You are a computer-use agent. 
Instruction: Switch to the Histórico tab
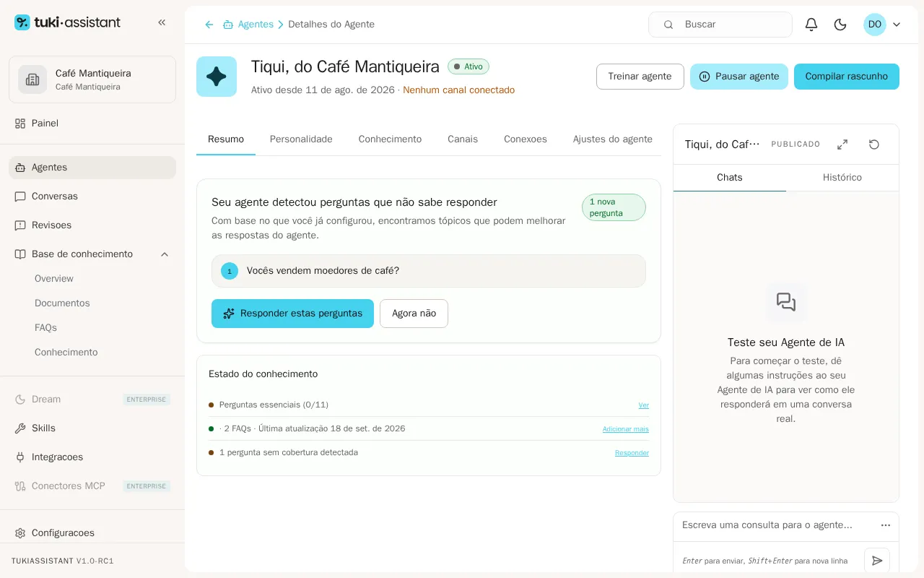[842, 178]
